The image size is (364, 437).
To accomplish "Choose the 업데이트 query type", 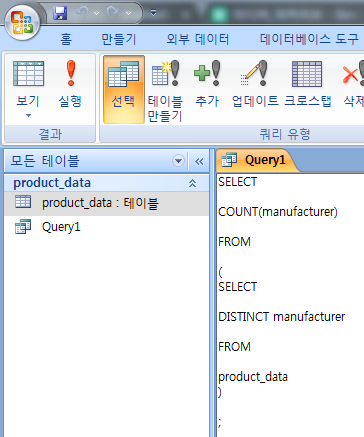I will (255, 84).
